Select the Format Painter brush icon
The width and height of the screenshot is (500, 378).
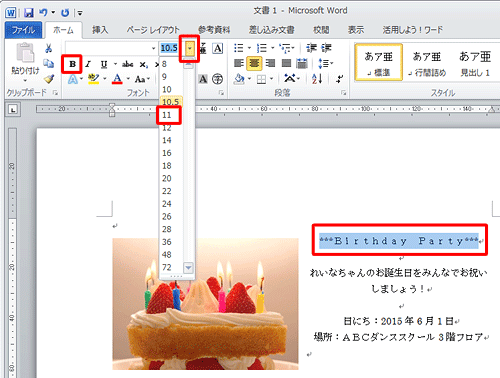pyautogui.click(x=49, y=79)
